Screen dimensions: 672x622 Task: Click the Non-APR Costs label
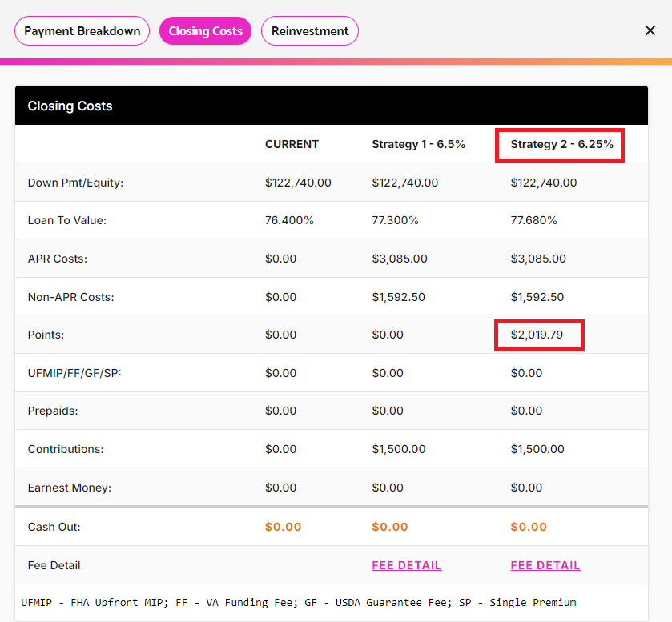click(70, 297)
